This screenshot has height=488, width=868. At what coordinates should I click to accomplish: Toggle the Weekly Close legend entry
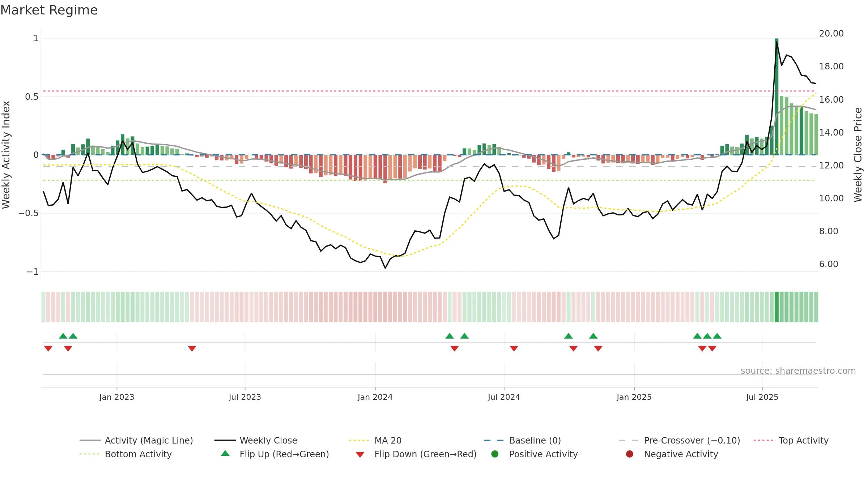[x=256, y=440]
